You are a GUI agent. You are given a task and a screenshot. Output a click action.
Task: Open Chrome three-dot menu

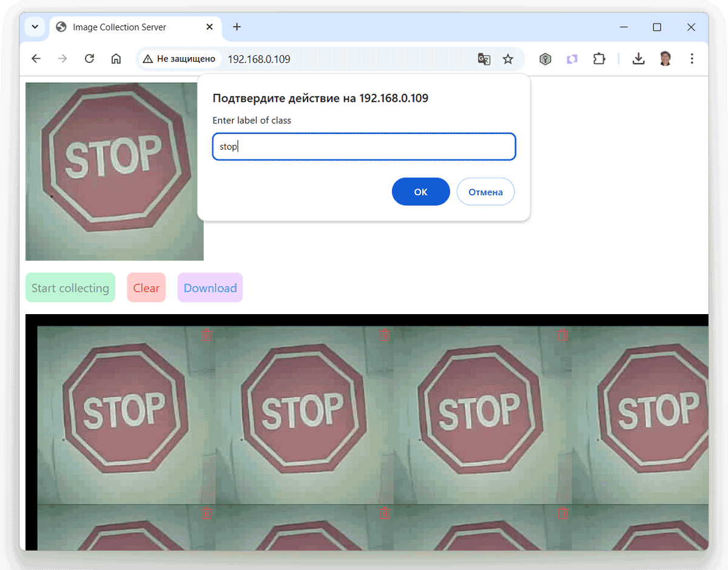pos(692,59)
